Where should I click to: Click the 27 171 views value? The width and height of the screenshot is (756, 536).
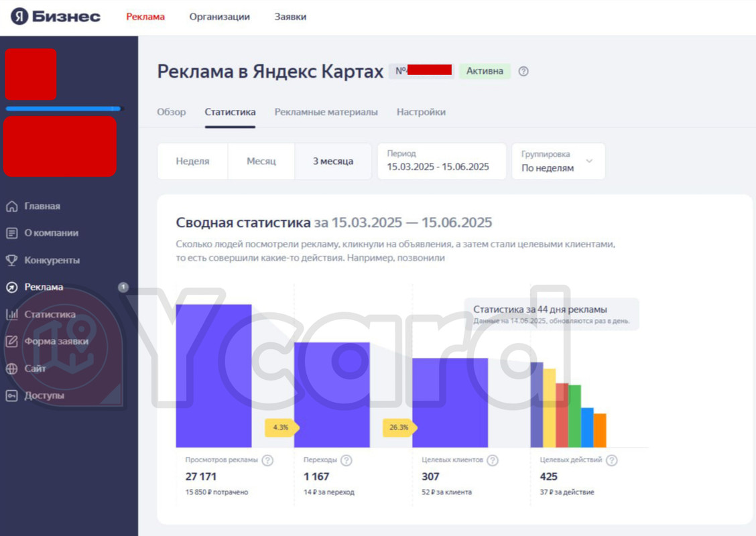point(201,477)
